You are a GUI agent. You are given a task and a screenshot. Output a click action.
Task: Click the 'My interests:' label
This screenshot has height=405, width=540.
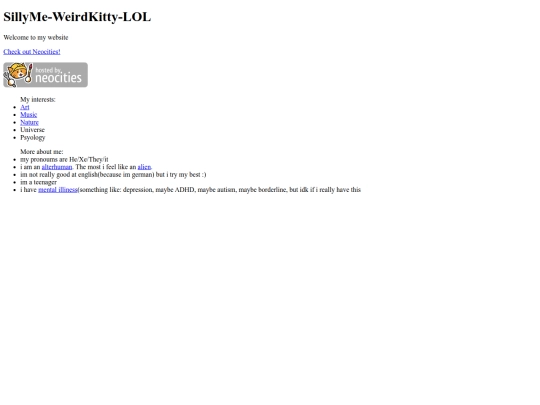[38, 100]
